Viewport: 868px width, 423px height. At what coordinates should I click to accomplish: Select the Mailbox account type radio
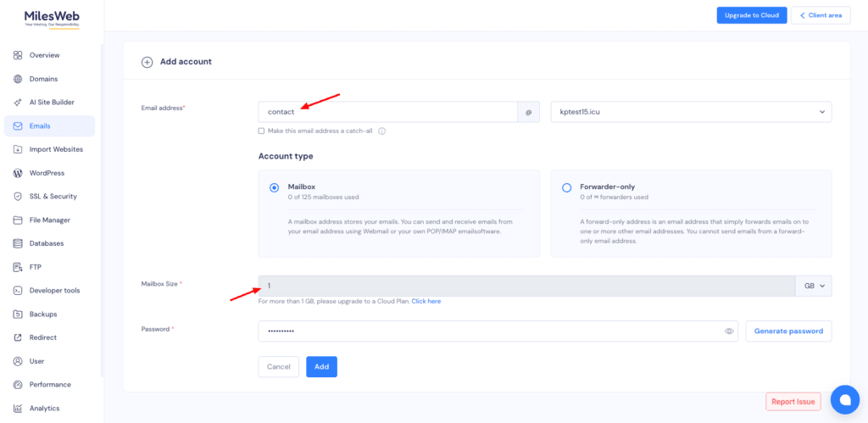pyautogui.click(x=274, y=187)
